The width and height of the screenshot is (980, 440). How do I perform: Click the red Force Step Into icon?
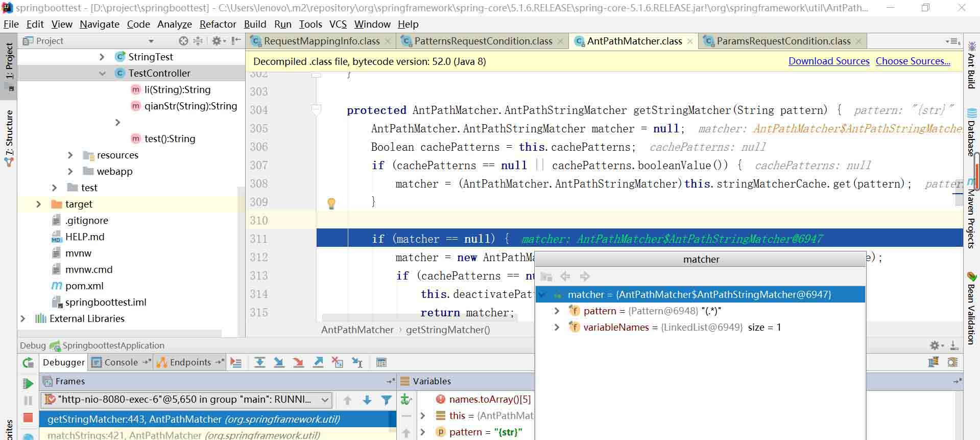(298, 362)
